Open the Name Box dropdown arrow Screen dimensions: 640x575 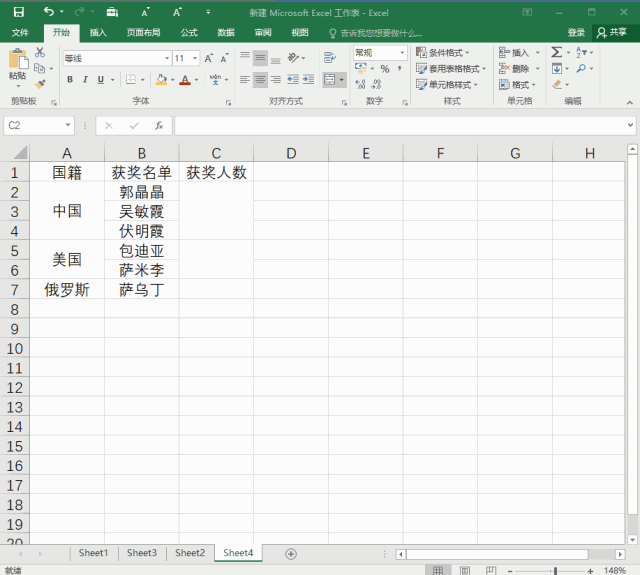[68, 126]
